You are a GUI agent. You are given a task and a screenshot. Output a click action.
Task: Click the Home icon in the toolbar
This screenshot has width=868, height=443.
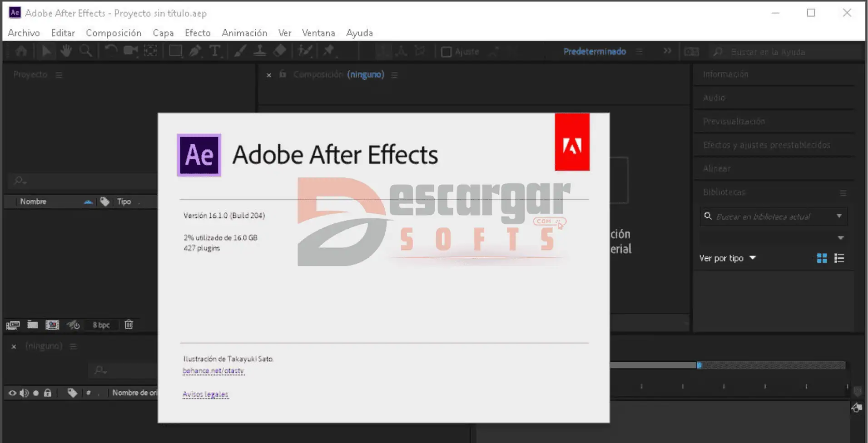[21, 51]
